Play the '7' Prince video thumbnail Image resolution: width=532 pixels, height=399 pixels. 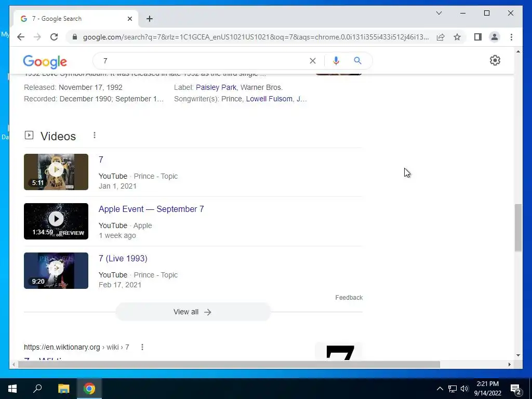click(x=56, y=172)
